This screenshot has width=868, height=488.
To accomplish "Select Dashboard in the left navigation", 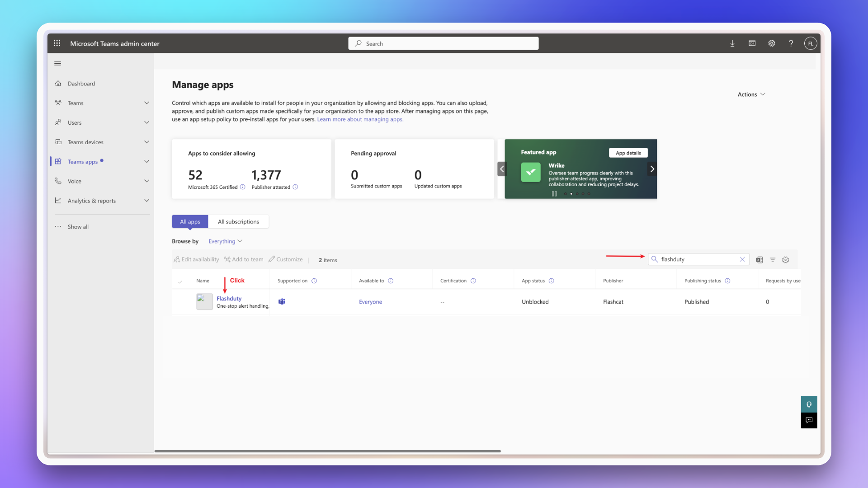I will pos(81,84).
